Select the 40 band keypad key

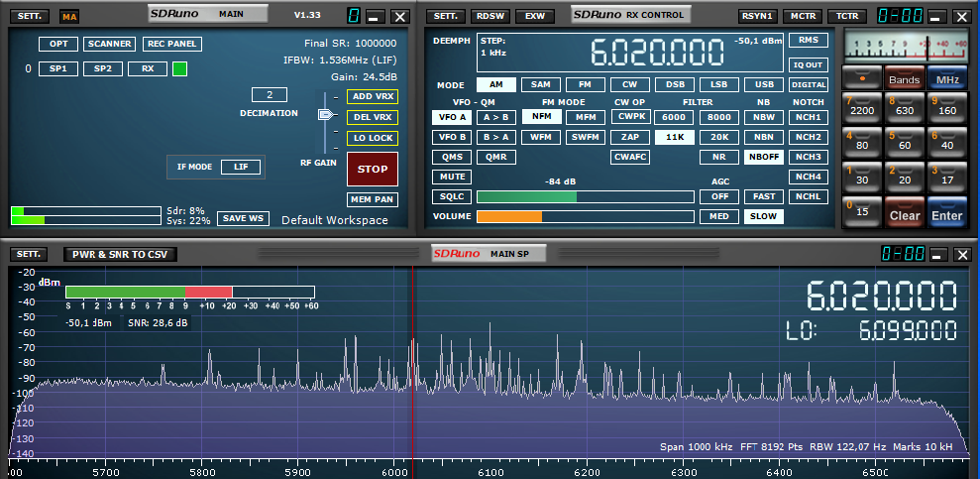(947, 143)
